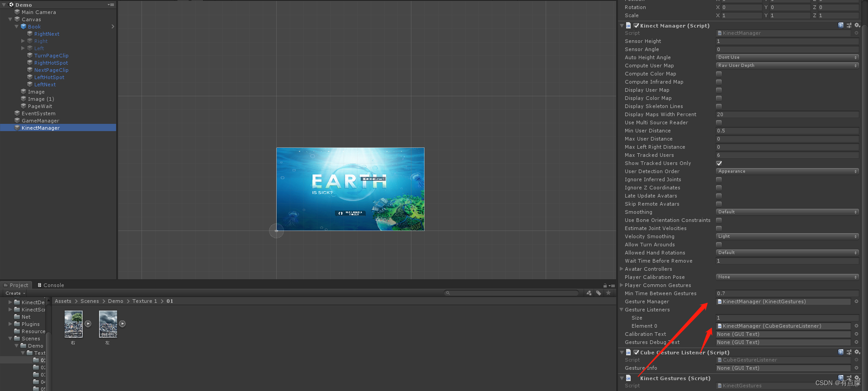Expand sprite arrow beside 右 texture
The width and height of the screenshot is (868, 391).
88,324
